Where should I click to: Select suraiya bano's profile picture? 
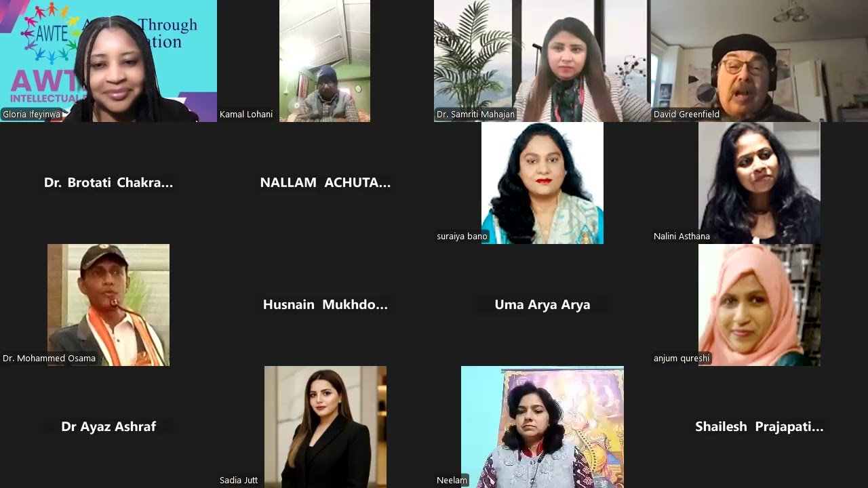pos(542,183)
